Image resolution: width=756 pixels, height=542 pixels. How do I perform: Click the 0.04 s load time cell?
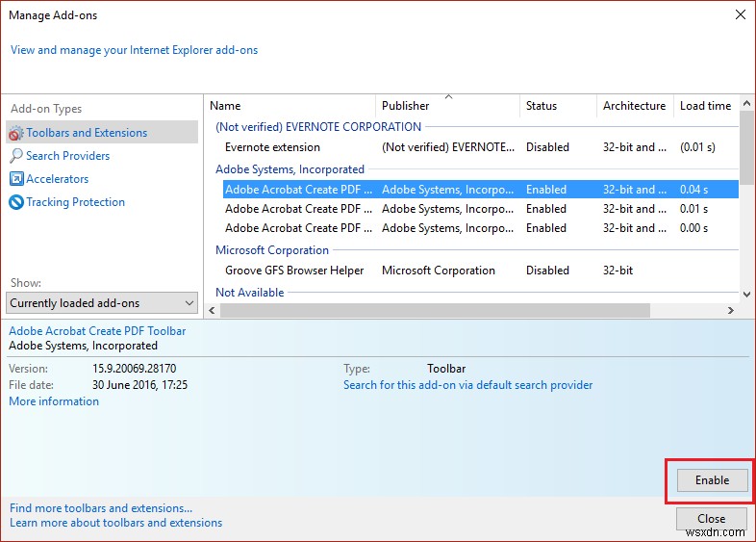pyautogui.click(x=693, y=190)
